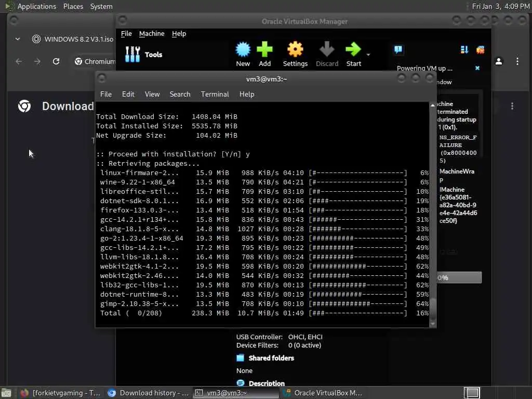Open VirtualBox Machine menu
Viewport: 532px width, 399px height.
point(152,34)
